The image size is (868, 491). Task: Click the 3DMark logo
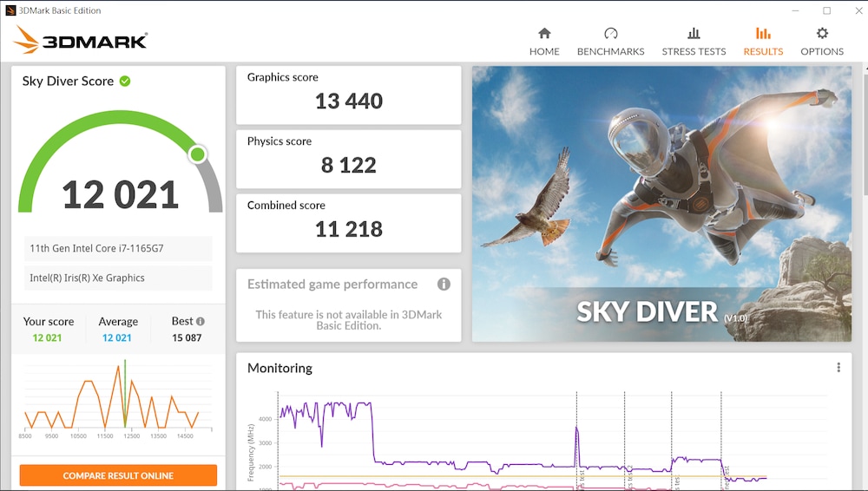[81, 40]
